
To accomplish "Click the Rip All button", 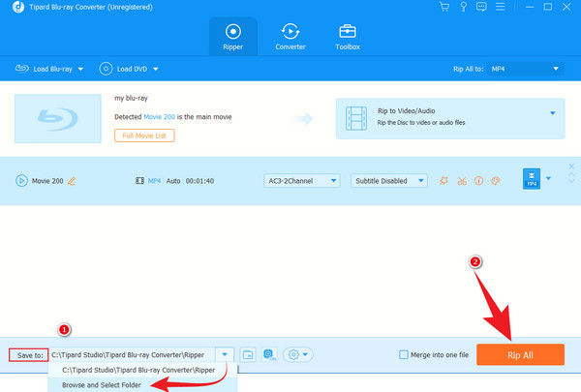I will [x=520, y=355].
